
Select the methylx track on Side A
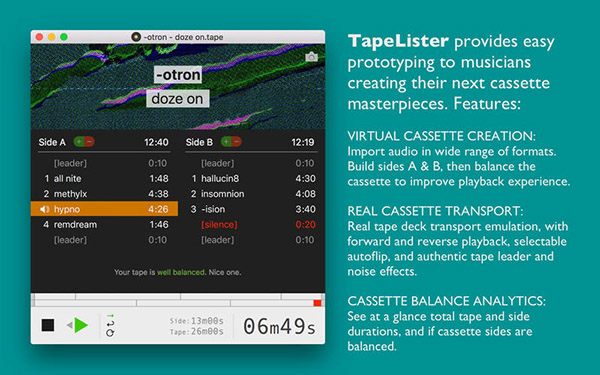click(104, 194)
